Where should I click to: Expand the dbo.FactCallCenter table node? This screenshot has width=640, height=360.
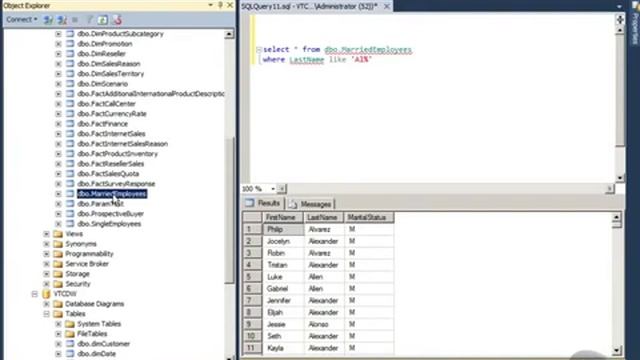tap(58, 104)
